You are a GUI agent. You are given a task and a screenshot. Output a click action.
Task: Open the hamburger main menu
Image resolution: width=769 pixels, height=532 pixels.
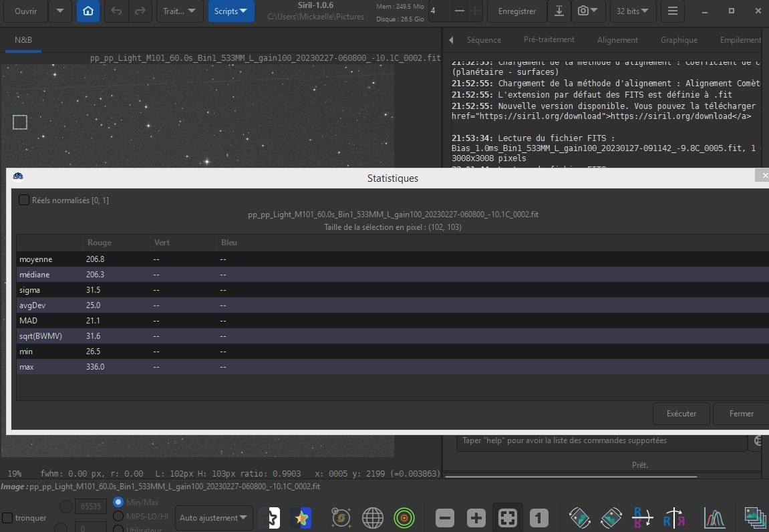pos(672,11)
